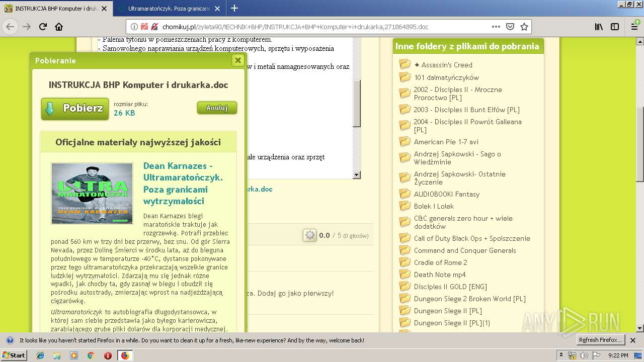The height and width of the screenshot is (362, 644).
Task: Open the Command and Conquer Generals folder
Action: pos(465,250)
